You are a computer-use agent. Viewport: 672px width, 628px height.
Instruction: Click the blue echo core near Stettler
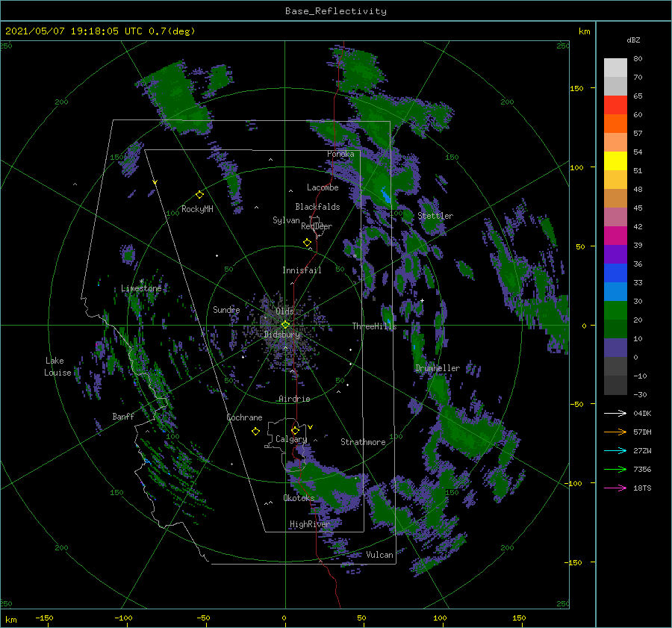386,196
